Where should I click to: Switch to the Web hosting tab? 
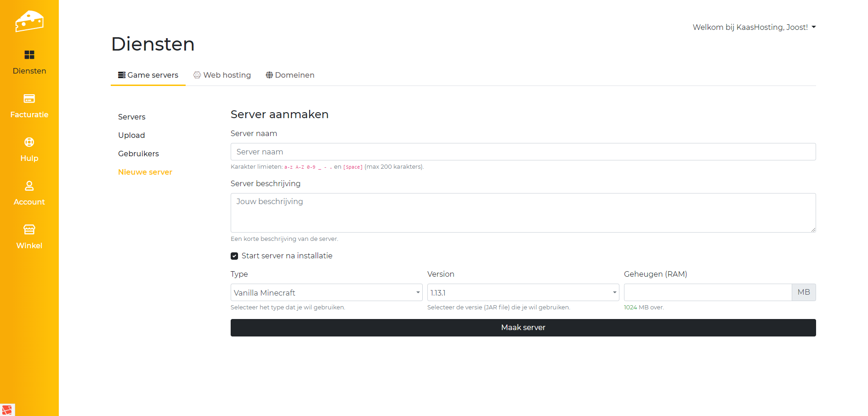(222, 75)
